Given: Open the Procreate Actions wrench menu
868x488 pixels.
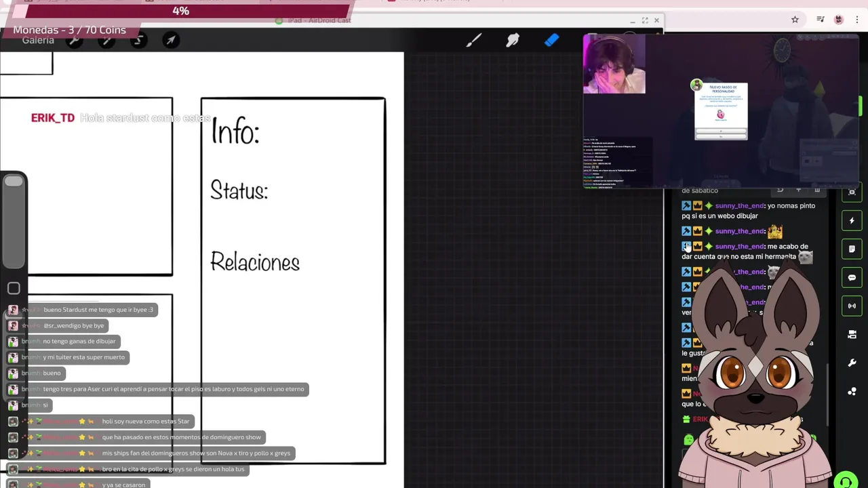Looking at the screenshot, I should pyautogui.click(x=75, y=41).
